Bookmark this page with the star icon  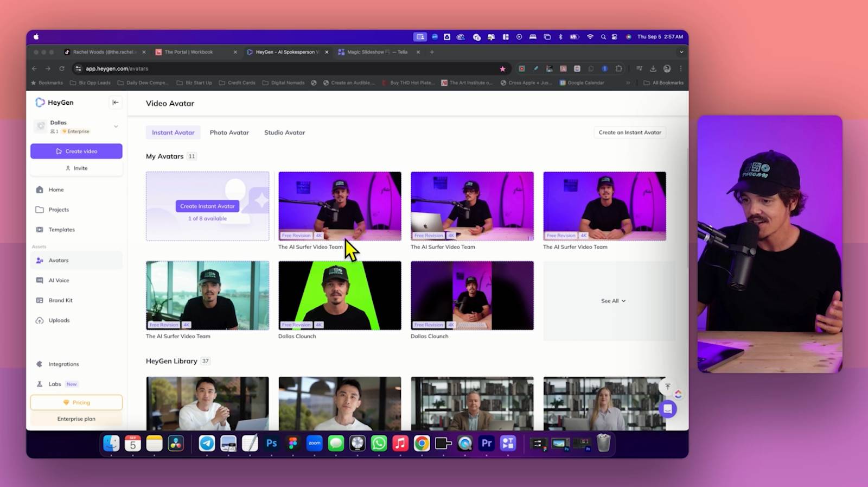click(502, 69)
